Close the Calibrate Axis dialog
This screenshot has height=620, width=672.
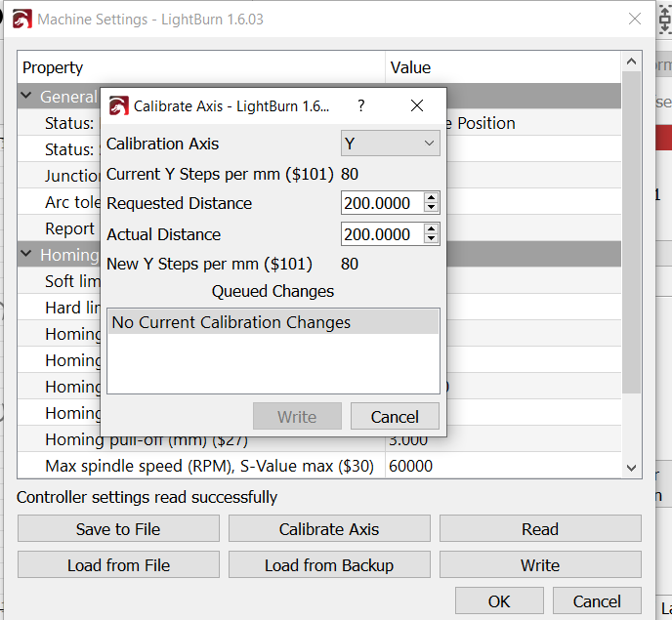[417, 105]
